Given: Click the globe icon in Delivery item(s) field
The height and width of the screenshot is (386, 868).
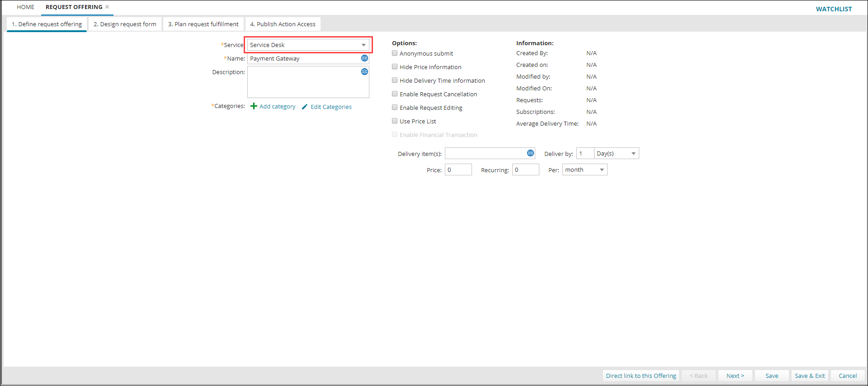Looking at the screenshot, I should click(x=530, y=153).
